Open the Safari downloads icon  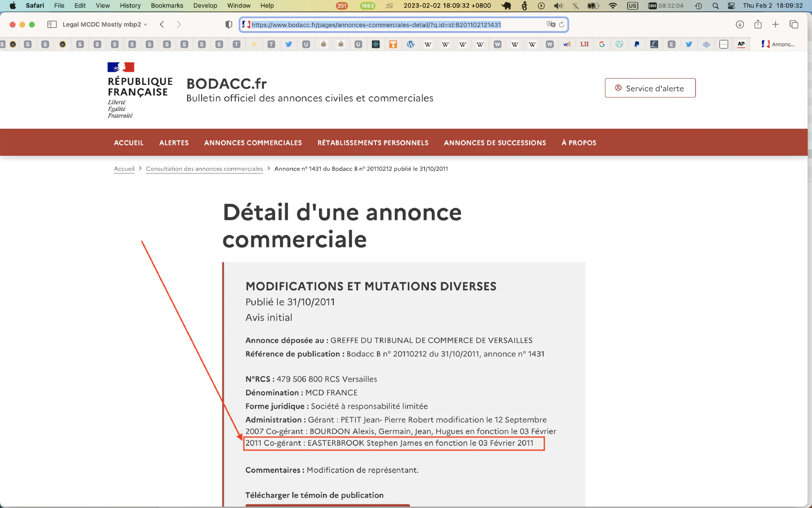[x=740, y=24]
